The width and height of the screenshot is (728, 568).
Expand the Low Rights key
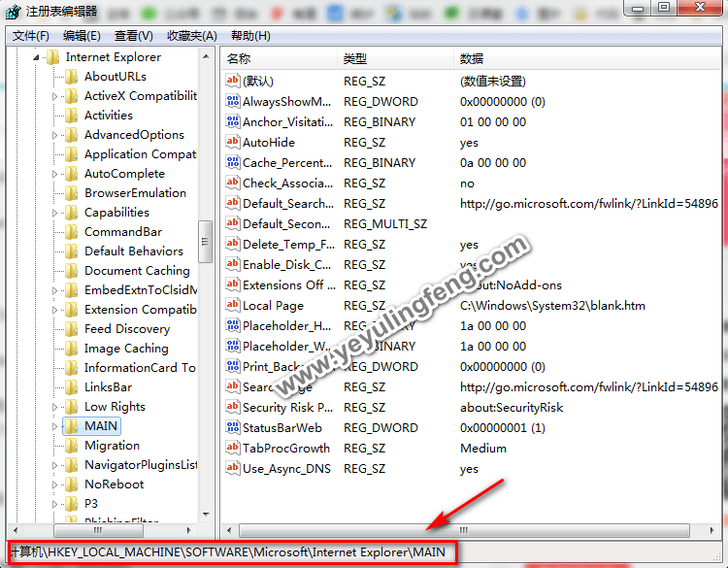(x=54, y=407)
